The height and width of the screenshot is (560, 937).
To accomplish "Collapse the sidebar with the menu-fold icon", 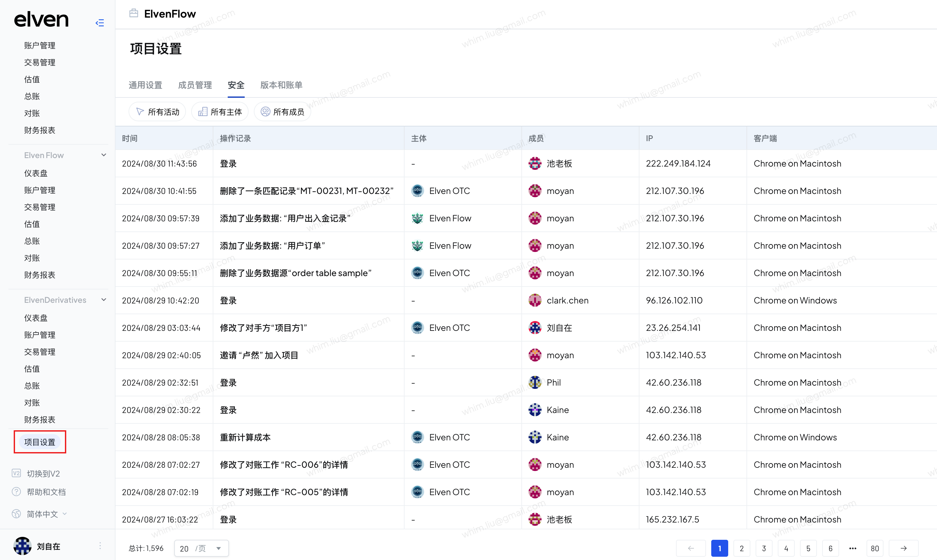I will pyautogui.click(x=100, y=23).
